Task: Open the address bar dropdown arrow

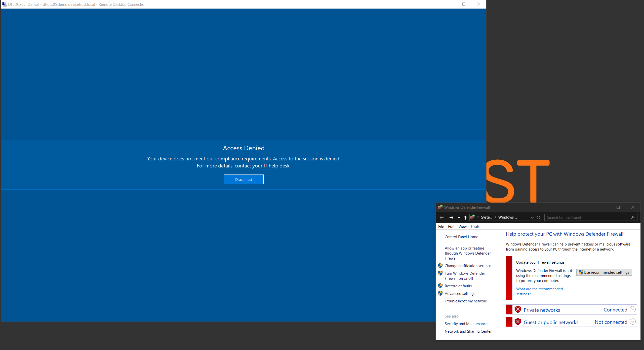Action: point(532,217)
